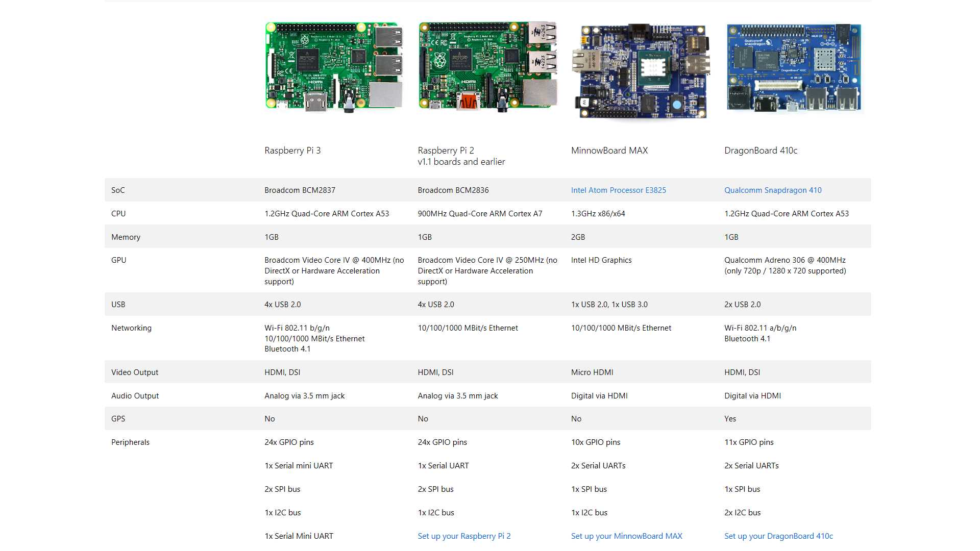Select the Memory row label

click(126, 237)
